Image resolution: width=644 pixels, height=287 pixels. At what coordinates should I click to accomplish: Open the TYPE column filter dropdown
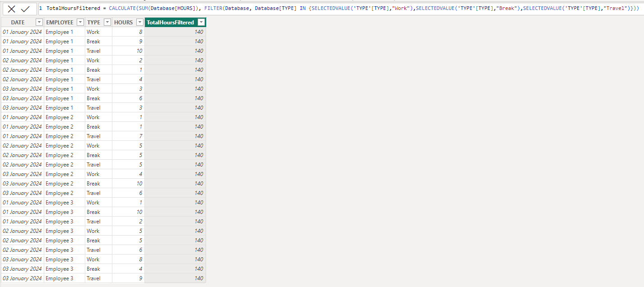point(107,22)
